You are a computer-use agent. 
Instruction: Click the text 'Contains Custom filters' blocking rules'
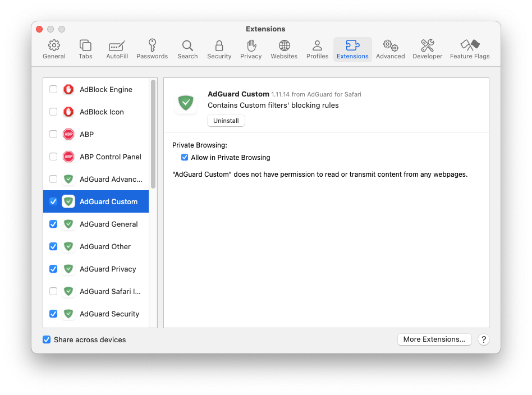(273, 105)
